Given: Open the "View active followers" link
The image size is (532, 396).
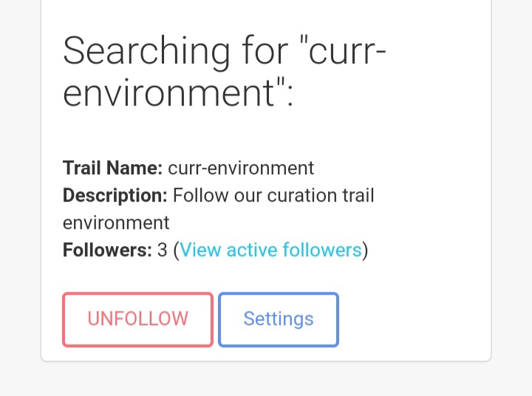Looking at the screenshot, I should (x=270, y=250).
